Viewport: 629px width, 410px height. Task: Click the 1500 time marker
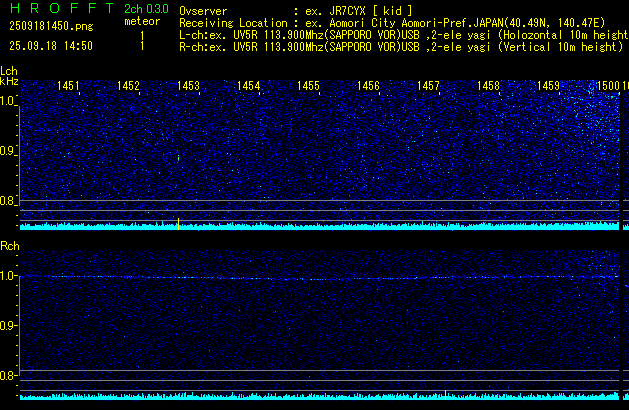coord(608,87)
